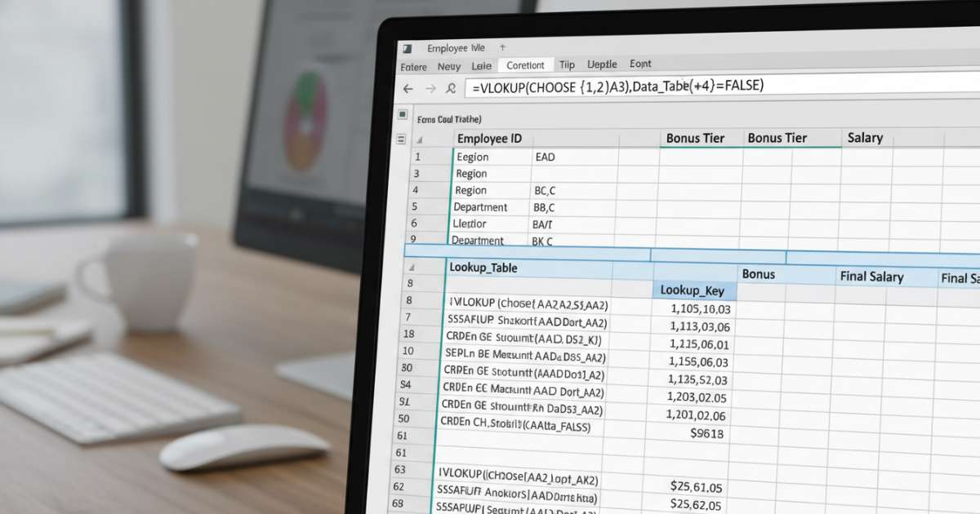The width and height of the screenshot is (980, 514).
Task: Click the forward navigation arrow
Action: [x=431, y=87]
